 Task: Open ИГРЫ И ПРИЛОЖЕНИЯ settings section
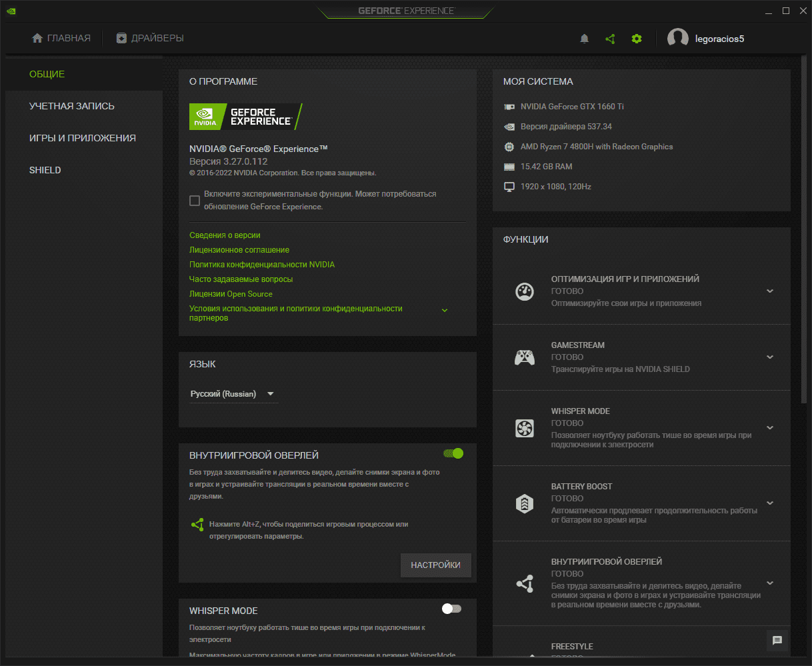(x=84, y=138)
